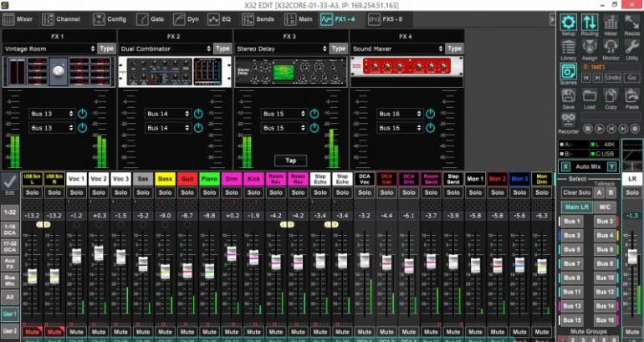The height and width of the screenshot is (342, 644).
Task: Unmute the USB Bck L channel
Action: click(32, 332)
